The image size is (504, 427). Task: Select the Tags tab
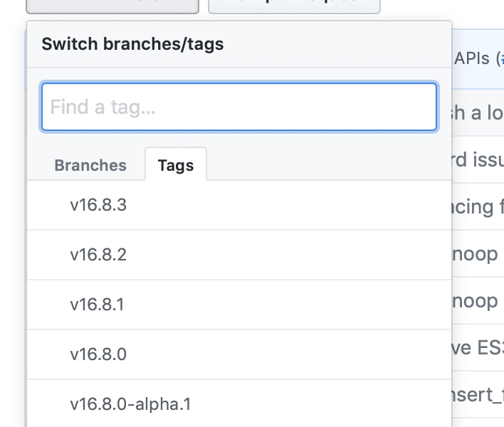176,165
